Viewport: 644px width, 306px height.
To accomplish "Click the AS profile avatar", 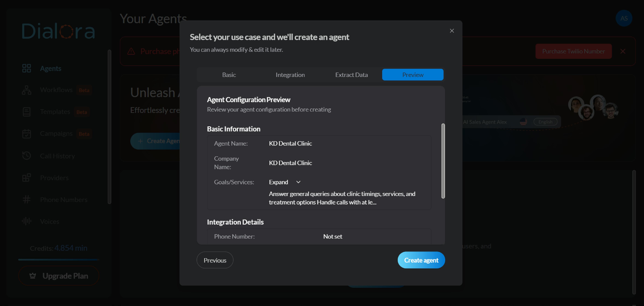I will (x=624, y=18).
